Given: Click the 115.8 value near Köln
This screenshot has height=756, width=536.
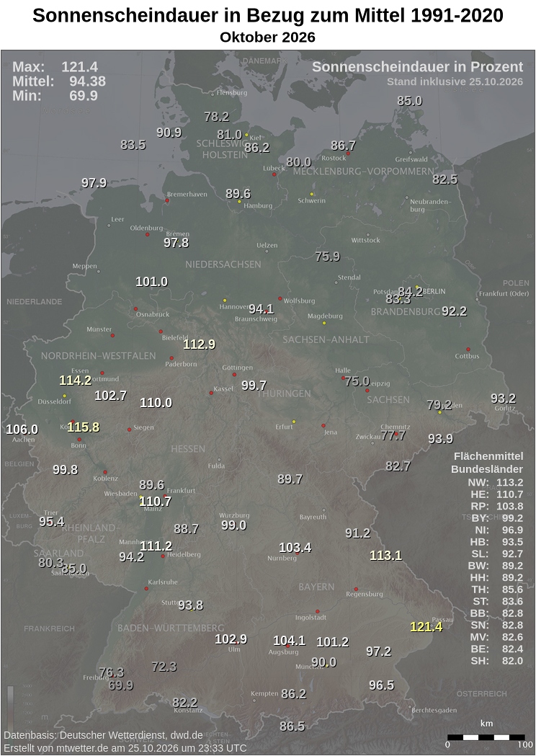Looking at the screenshot, I should tap(84, 427).
